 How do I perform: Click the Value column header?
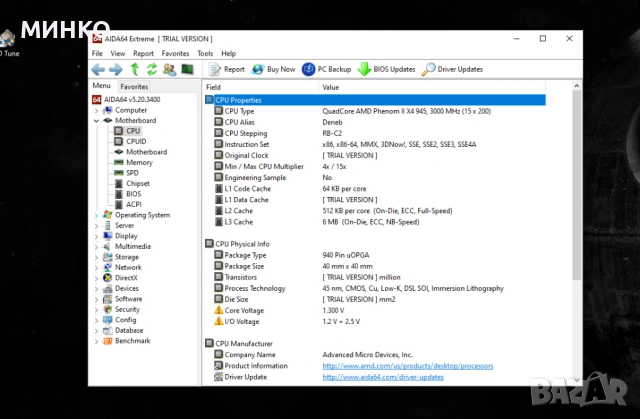[432, 87]
